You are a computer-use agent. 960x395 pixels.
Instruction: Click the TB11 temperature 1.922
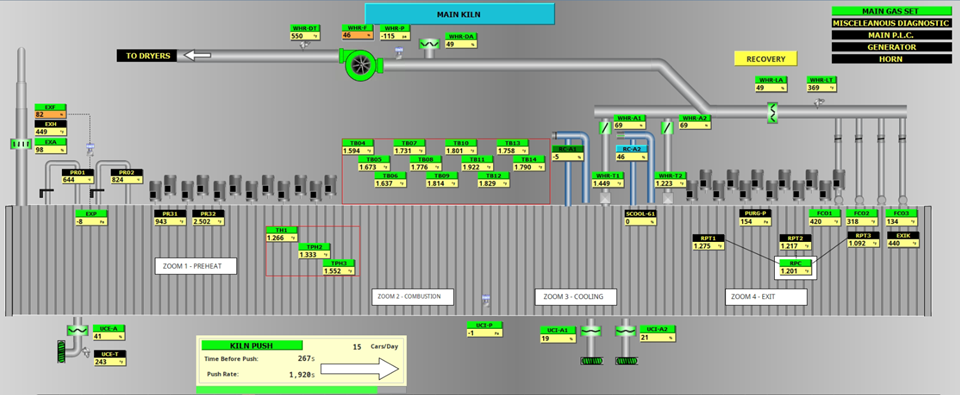point(477,167)
